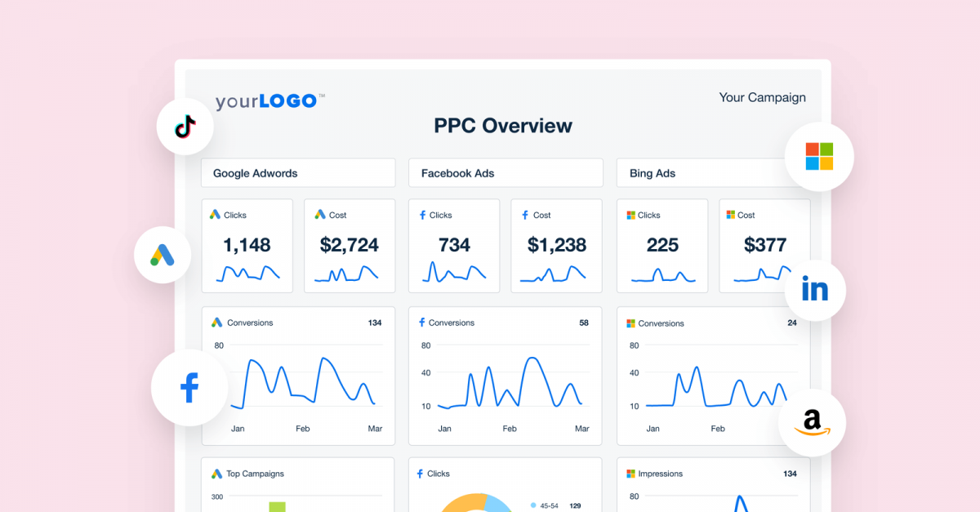Click the Your Campaign label
Viewport: 980px width, 512px height.
click(x=762, y=97)
